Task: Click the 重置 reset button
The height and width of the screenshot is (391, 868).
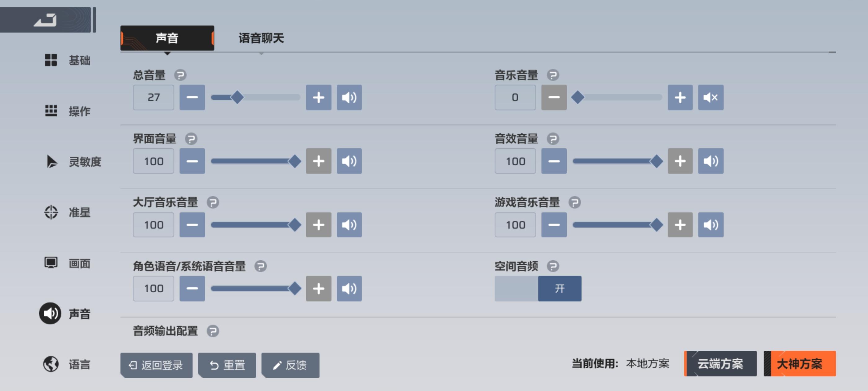Action: point(227,365)
